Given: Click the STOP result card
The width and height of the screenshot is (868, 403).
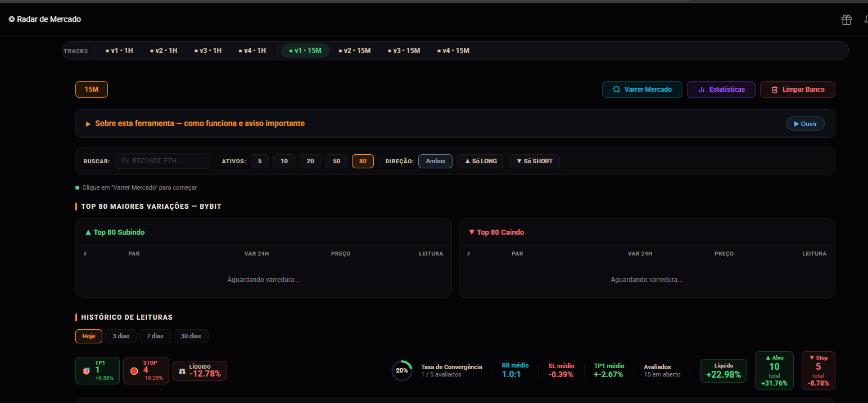Looking at the screenshot, I should (146, 371).
